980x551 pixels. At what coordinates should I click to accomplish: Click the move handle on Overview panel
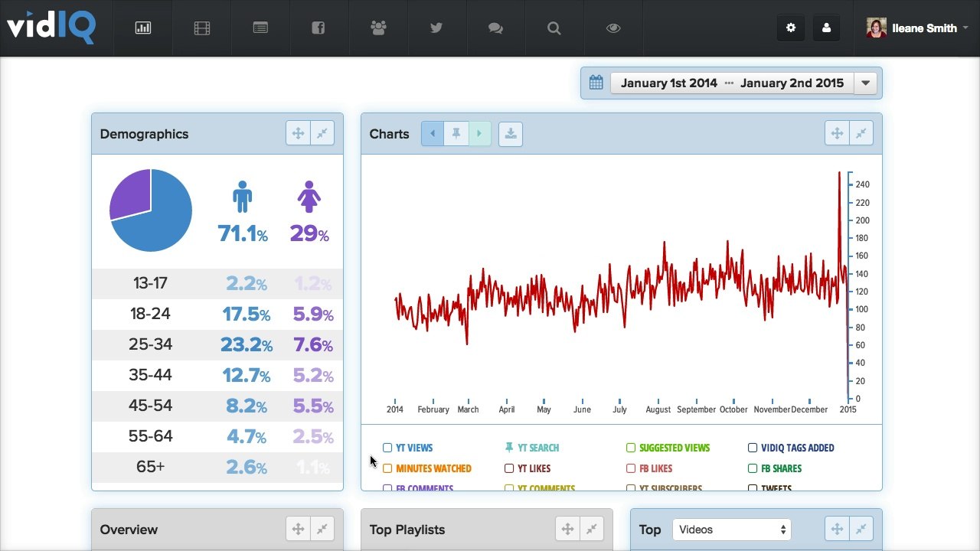(x=298, y=529)
